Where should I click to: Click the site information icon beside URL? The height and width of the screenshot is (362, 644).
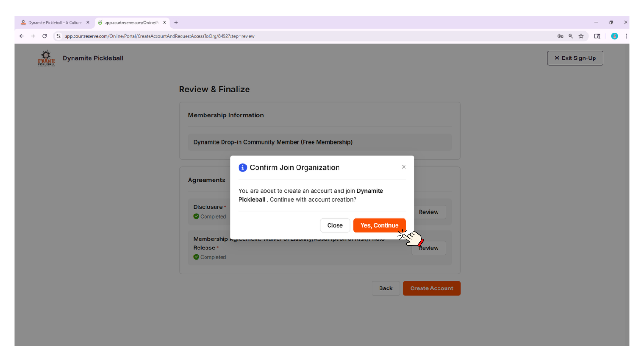[x=58, y=36]
